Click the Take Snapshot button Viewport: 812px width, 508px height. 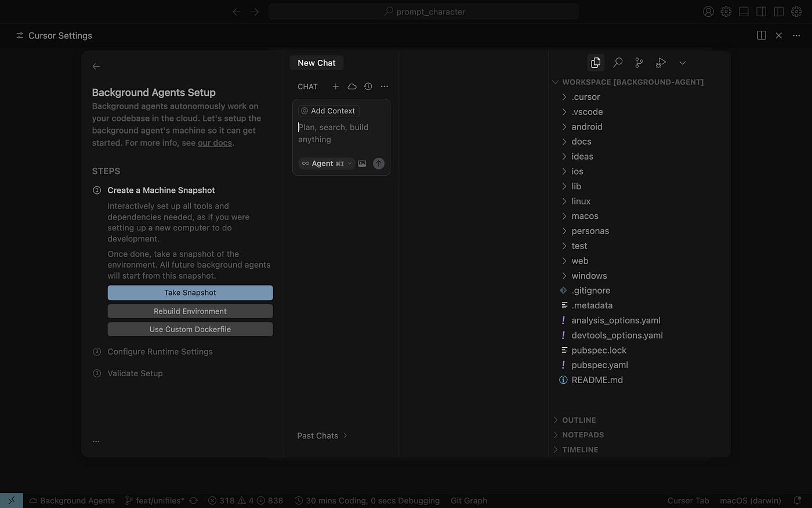tap(190, 293)
